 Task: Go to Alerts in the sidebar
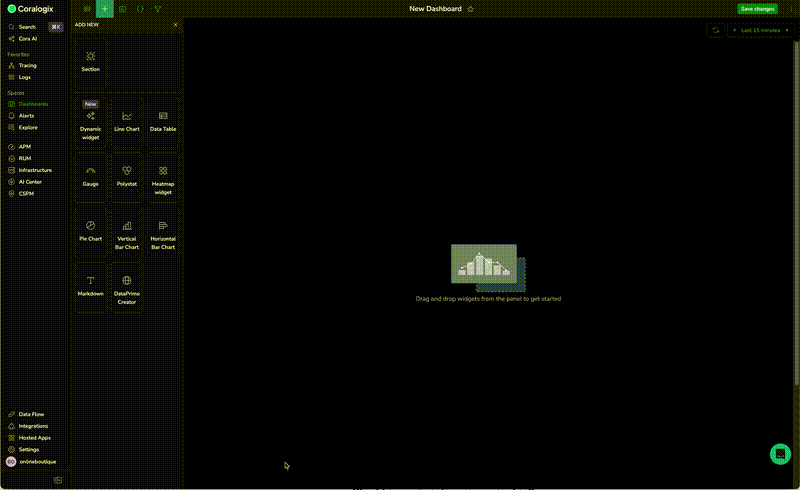tap(27, 116)
